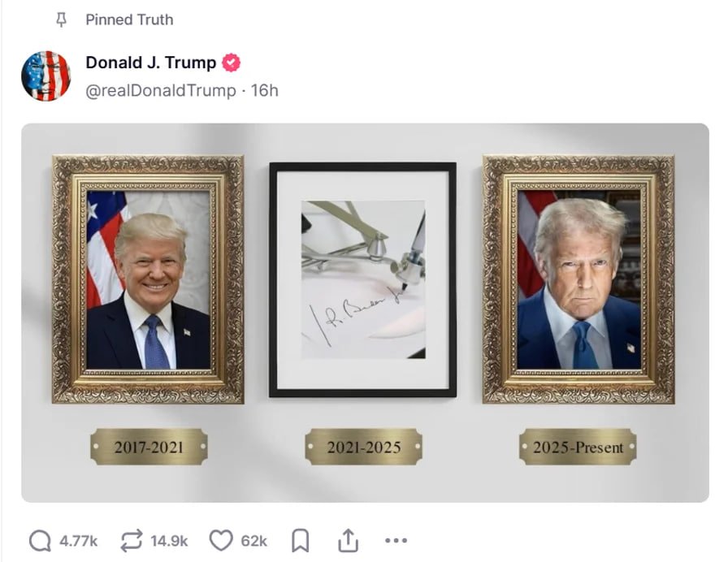This screenshot has height=562, width=728.
Task: Click the reply speech bubble icon
Action: point(40,541)
